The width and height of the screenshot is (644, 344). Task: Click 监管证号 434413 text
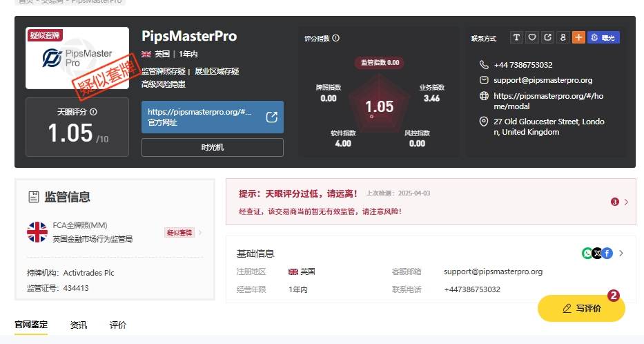tap(58, 288)
